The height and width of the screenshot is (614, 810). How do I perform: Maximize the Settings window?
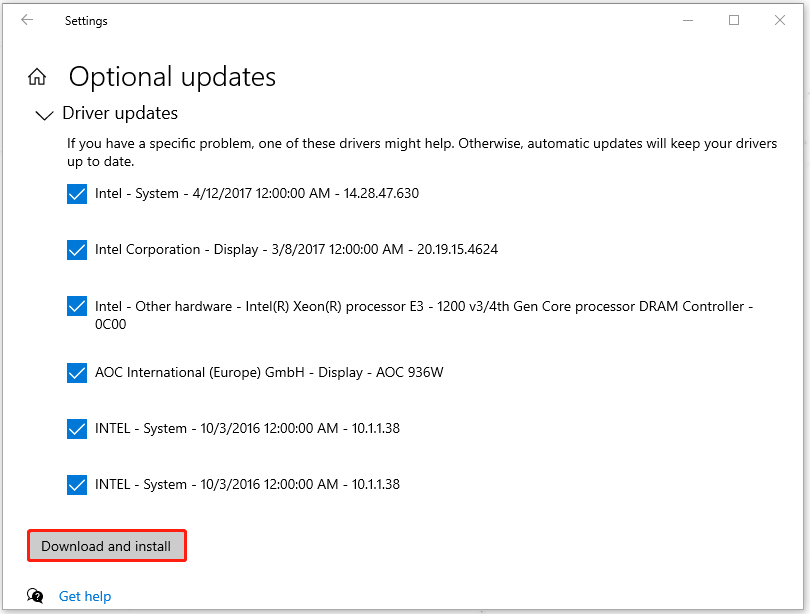click(734, 20)
